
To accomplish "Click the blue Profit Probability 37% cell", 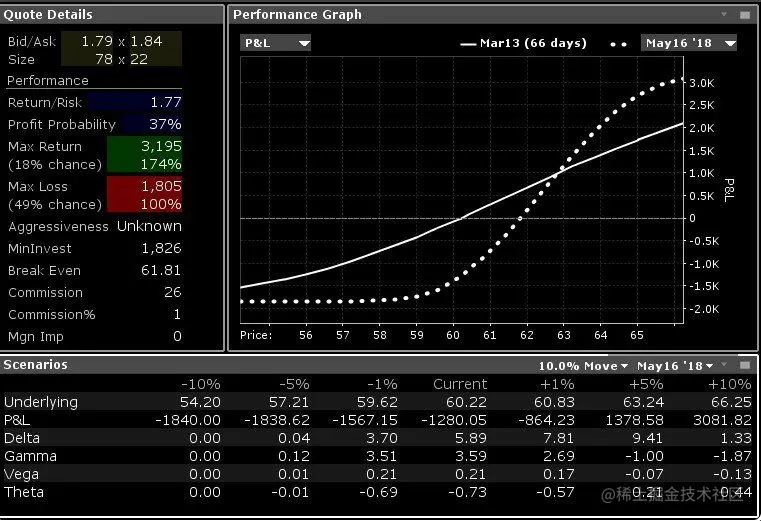I will coord(152,124).
